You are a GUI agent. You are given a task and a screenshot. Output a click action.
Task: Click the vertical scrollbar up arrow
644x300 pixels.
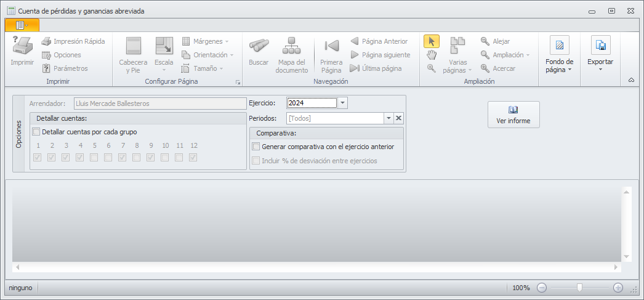click(627, 192)
